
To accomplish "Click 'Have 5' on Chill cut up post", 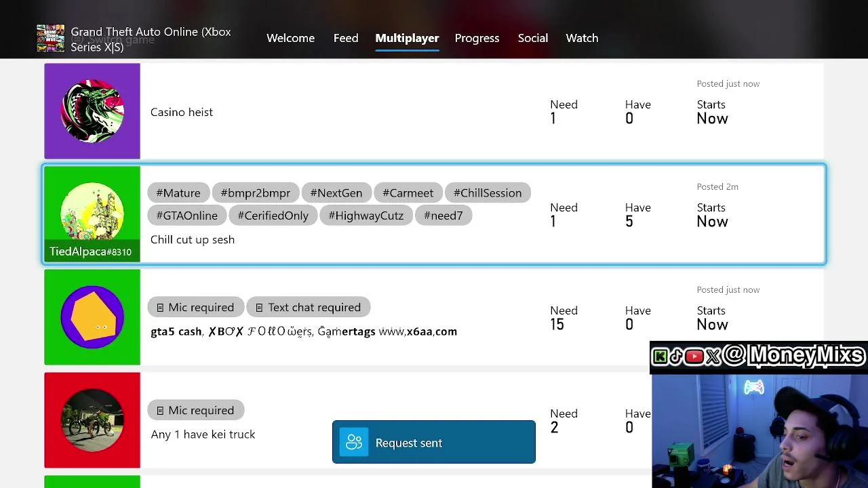I will coord(638,214).
